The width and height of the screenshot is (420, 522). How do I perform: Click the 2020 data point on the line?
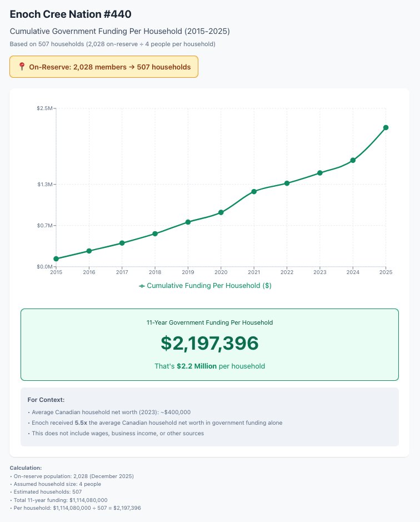click(221, 212)
